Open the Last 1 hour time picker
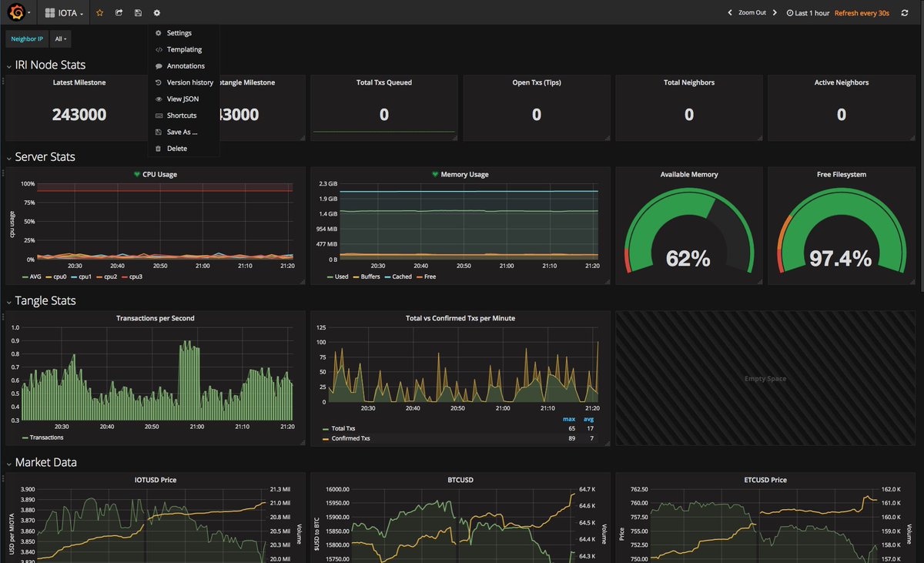Screen dimensions: 924x563 click(x=808, y=13)
